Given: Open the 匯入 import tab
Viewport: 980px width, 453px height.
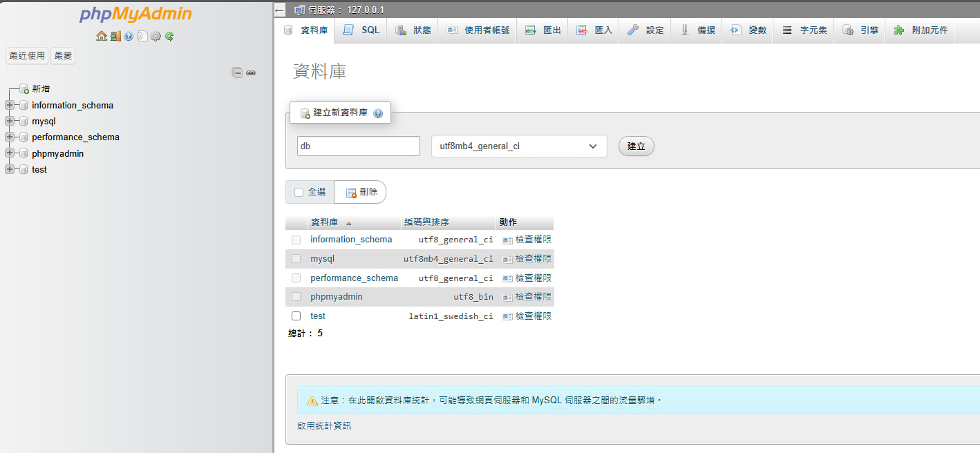Looking at the screenshot, I should coord(594,30).
